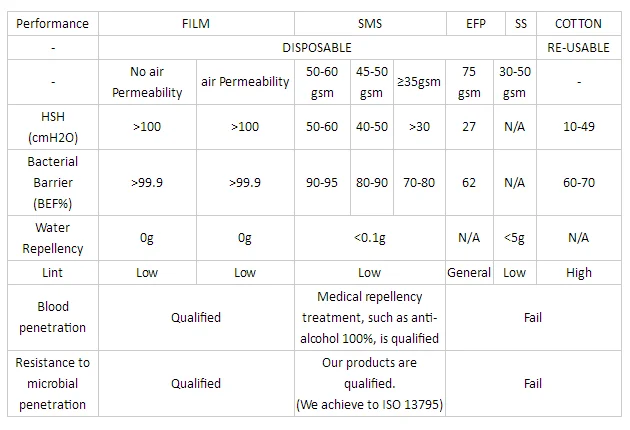The height and width of the screenshot is (430, 630).
Task: Click the ISO 13795 products cell
Action: click(x=369, y=383)
